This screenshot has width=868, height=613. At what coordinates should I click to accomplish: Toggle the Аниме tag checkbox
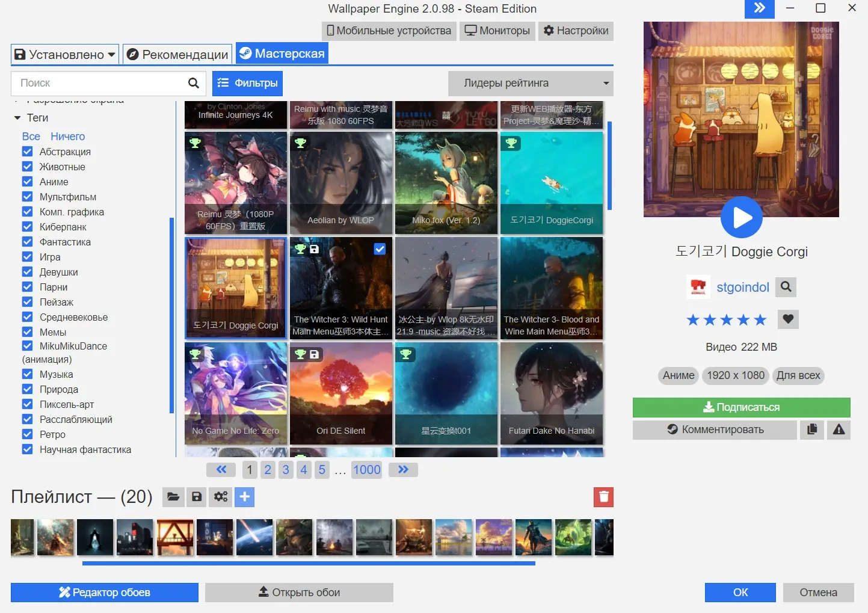coord(27,182)
